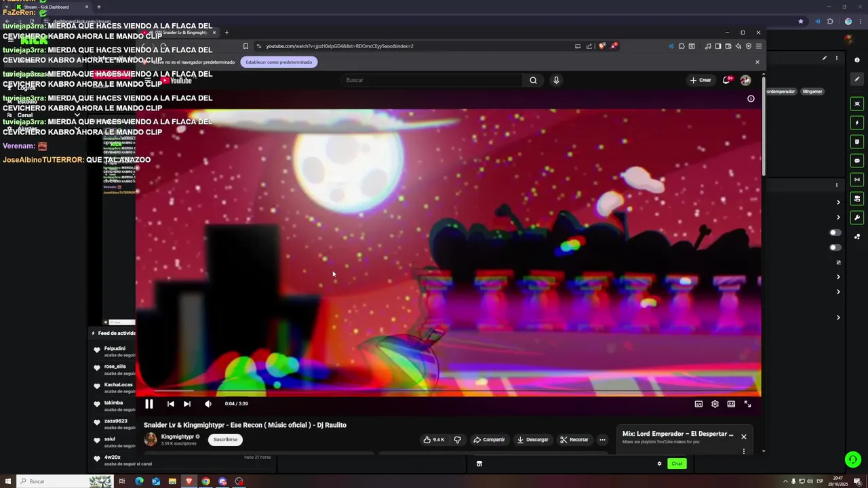Image resolution: width=868 pixels, height=488 pixels.
Task: Open the Mix playlist options menu dots
Action: click(x=744, y=451)
